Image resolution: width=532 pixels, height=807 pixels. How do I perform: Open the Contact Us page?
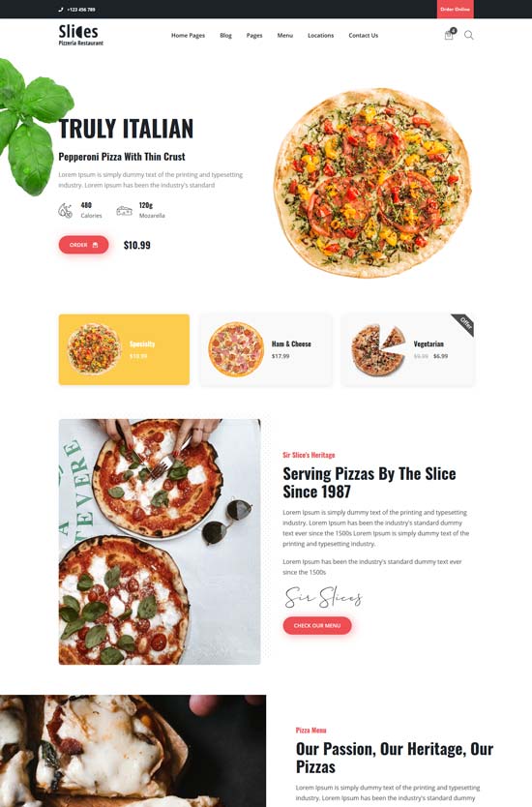364,36
